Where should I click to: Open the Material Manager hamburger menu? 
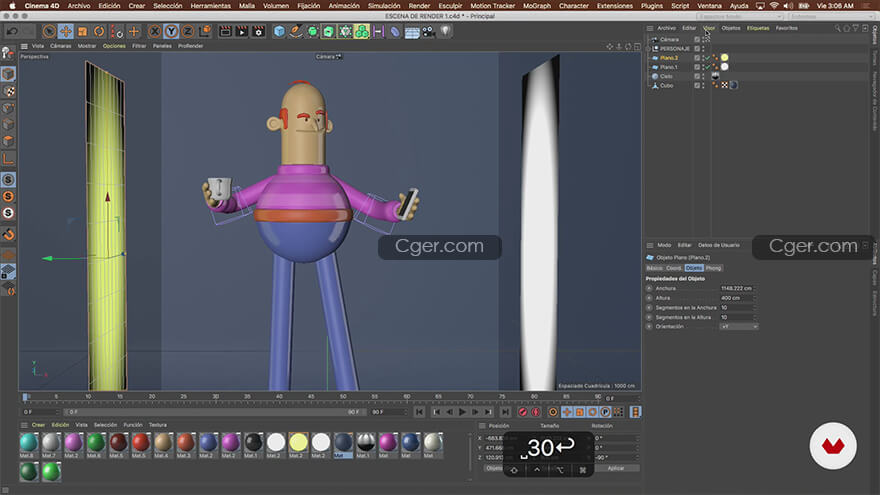point(24,425)
